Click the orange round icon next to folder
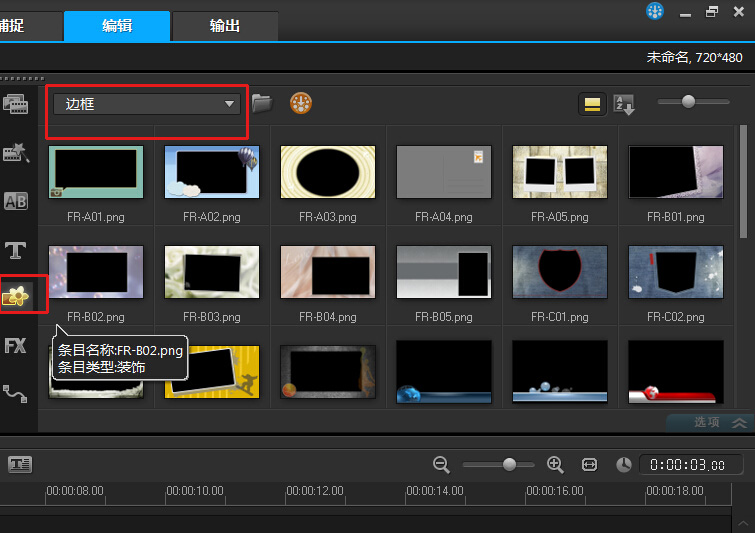Screen dimensions: 755x533 pos(300,103)
